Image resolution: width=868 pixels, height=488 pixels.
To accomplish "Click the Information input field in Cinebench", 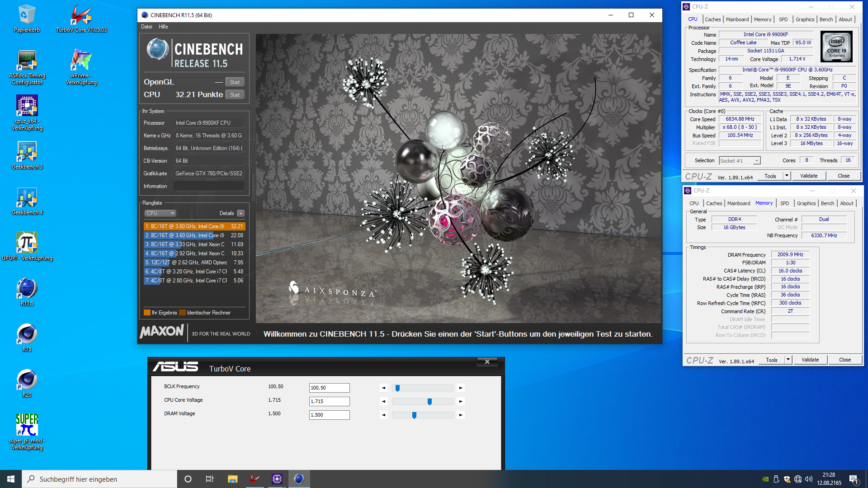I will 209,186.
